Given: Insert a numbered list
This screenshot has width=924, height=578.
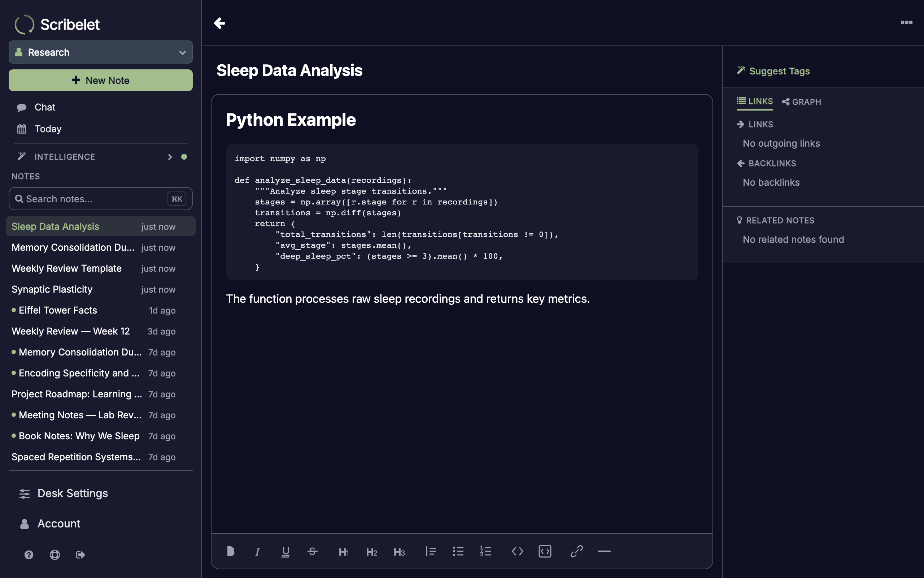Looking at the screenshot, I should tap(486, 551).
